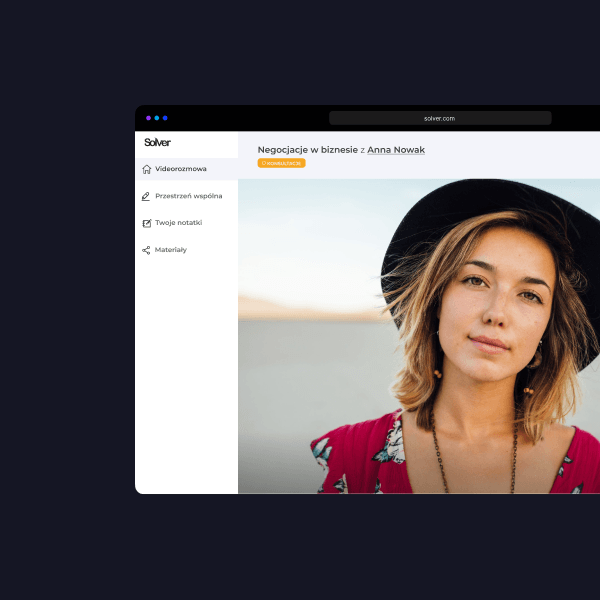Open the Videorozmowa menu item
This screenshot has width=600, height=600.
point(181,169)
